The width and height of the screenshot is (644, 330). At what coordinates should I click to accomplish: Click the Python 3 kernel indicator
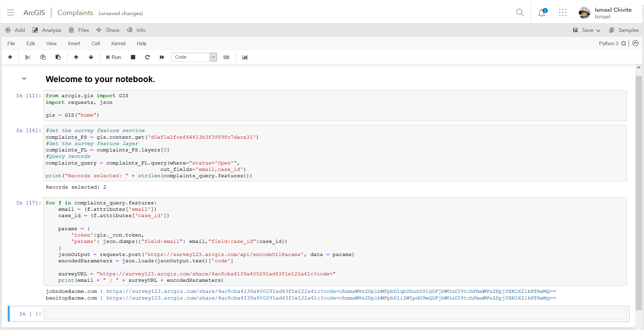coord(612,44)
